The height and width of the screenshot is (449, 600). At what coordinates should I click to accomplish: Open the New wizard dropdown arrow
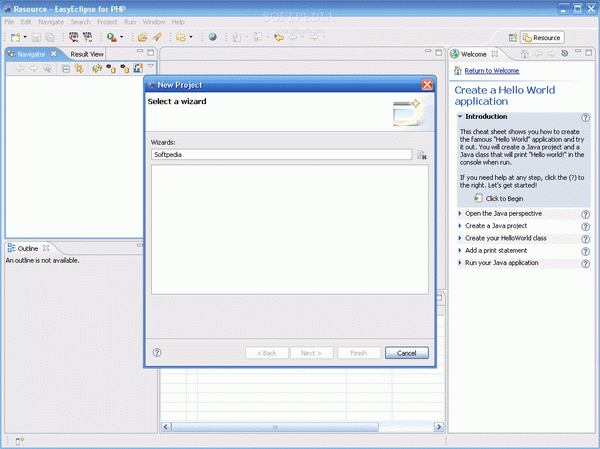pos(25,37)
